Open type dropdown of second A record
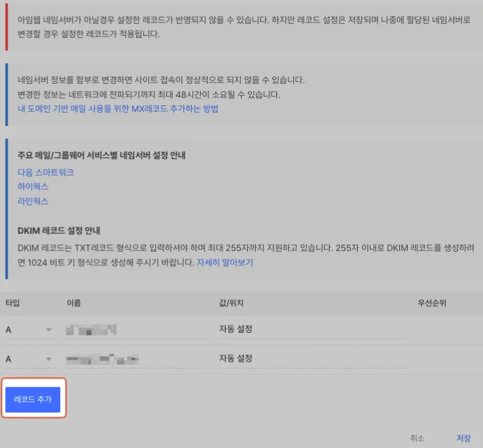 coord(31,359)
